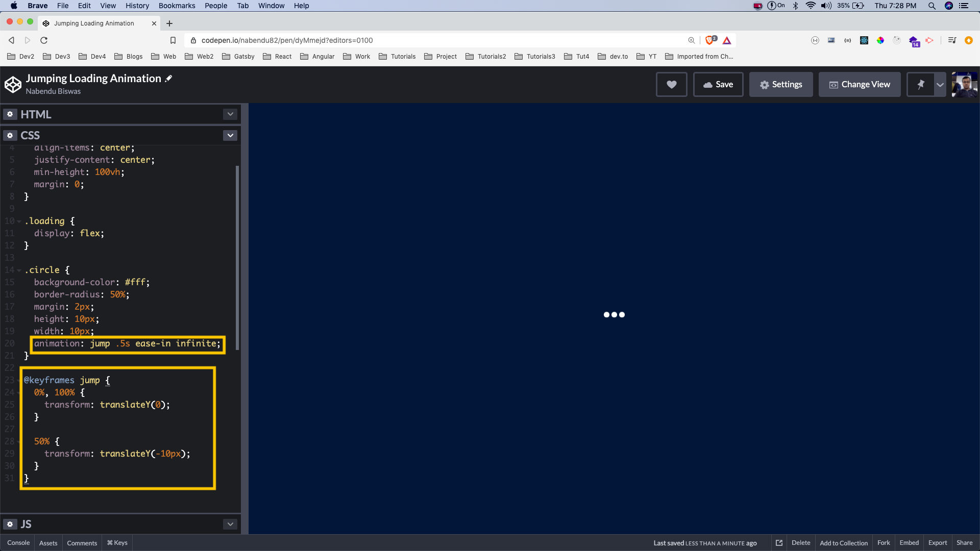Click the picture screenshot extension icon

tap(831, 40)
